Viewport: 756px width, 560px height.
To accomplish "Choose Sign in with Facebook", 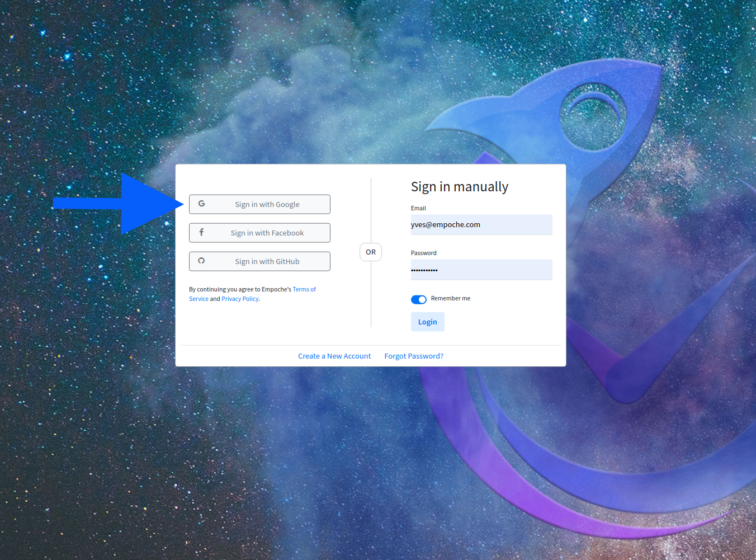I will (259, 233).
